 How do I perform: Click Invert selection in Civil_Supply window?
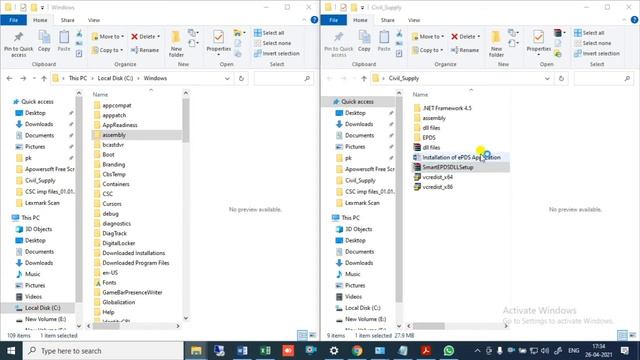coord(597,53)
